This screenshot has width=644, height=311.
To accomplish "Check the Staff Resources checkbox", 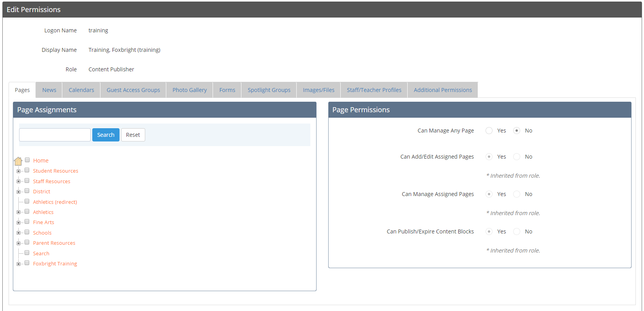I will coord(27,180).
